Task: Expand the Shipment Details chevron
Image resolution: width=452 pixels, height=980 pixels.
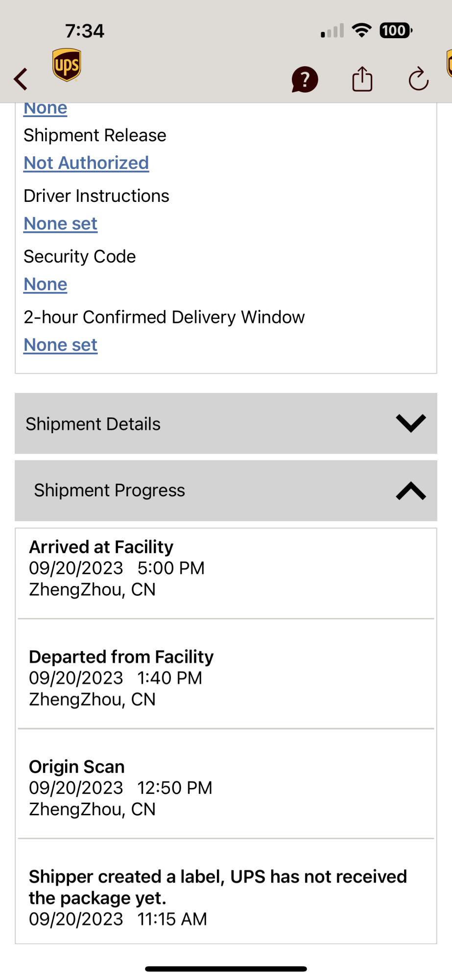Action: (411, 423)
